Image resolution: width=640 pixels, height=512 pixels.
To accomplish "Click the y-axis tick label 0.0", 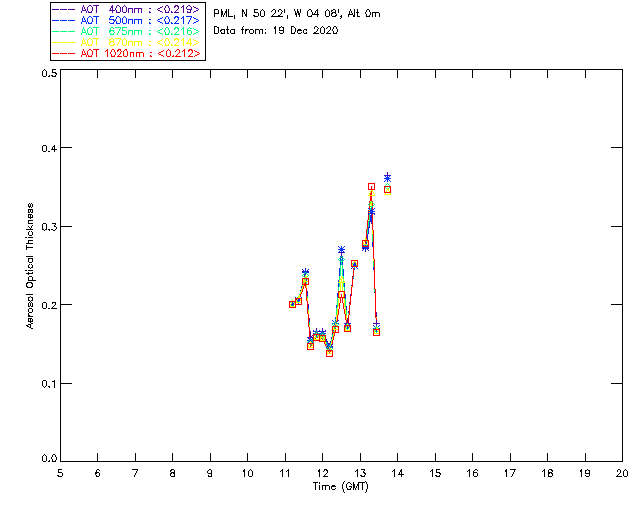I will pos(49,459).
